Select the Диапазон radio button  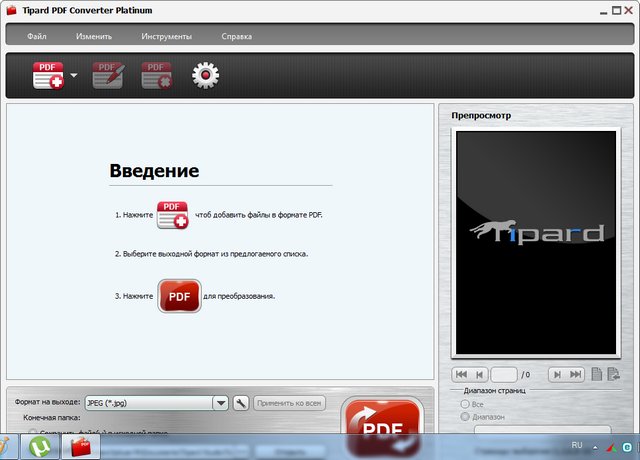click(465, 416)
